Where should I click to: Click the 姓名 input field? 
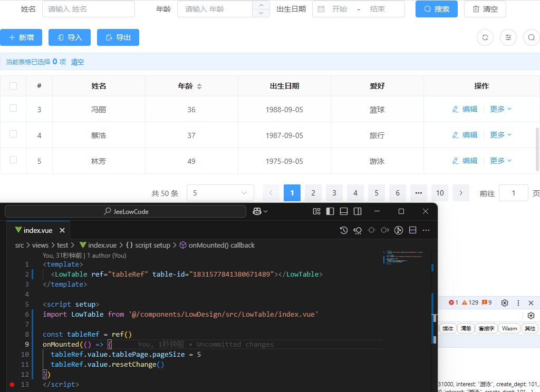pyautogui.click(x=89, y=9)
